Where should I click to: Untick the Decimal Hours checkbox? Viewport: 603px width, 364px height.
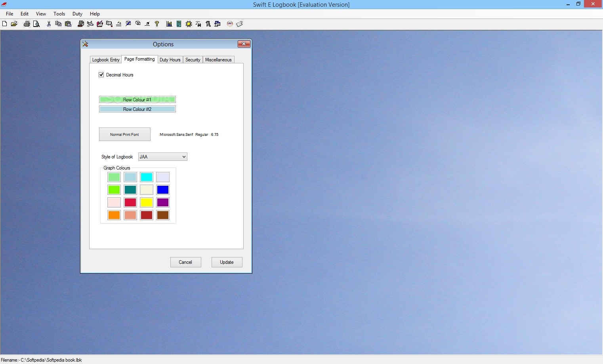pyautogui.click(x=101, y=74)
